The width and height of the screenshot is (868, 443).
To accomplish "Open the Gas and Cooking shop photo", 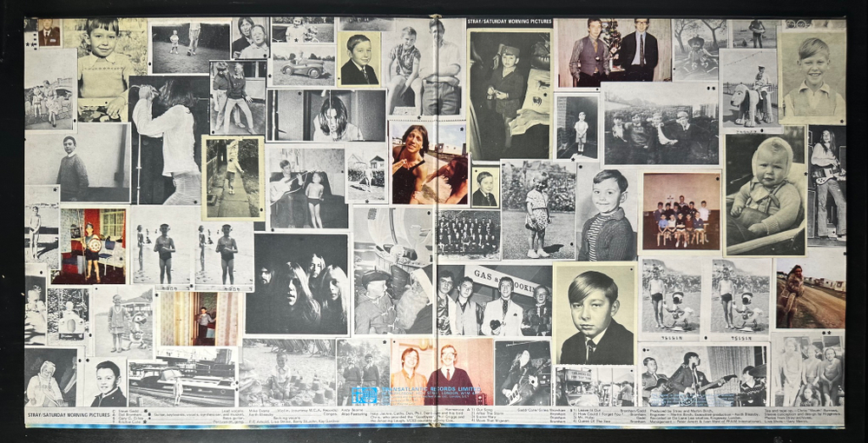I will (x=495, y=301).
